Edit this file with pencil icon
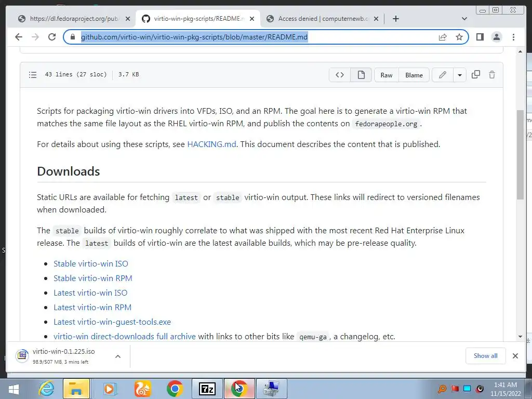This screenshot has height=399, width=532. [443, 75]
